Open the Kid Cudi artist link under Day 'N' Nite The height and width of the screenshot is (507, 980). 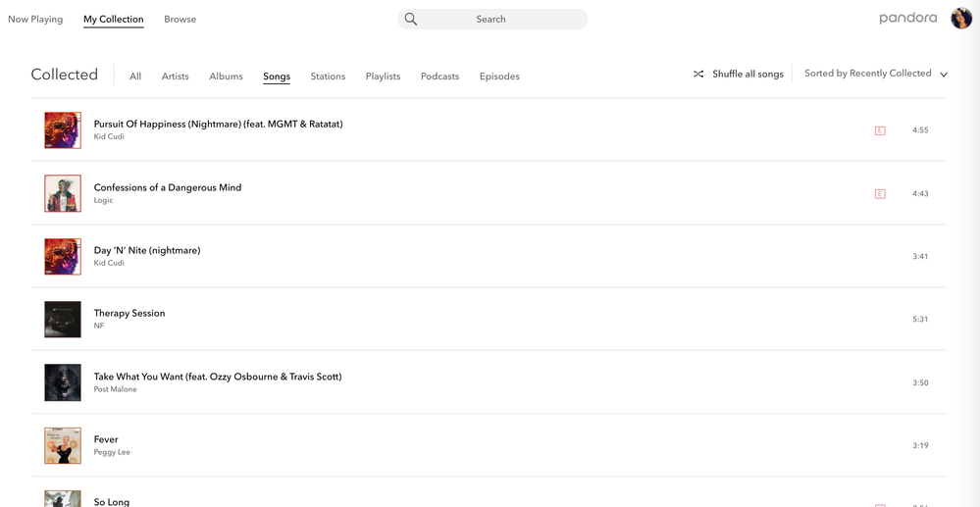click(x=109, y=264)
